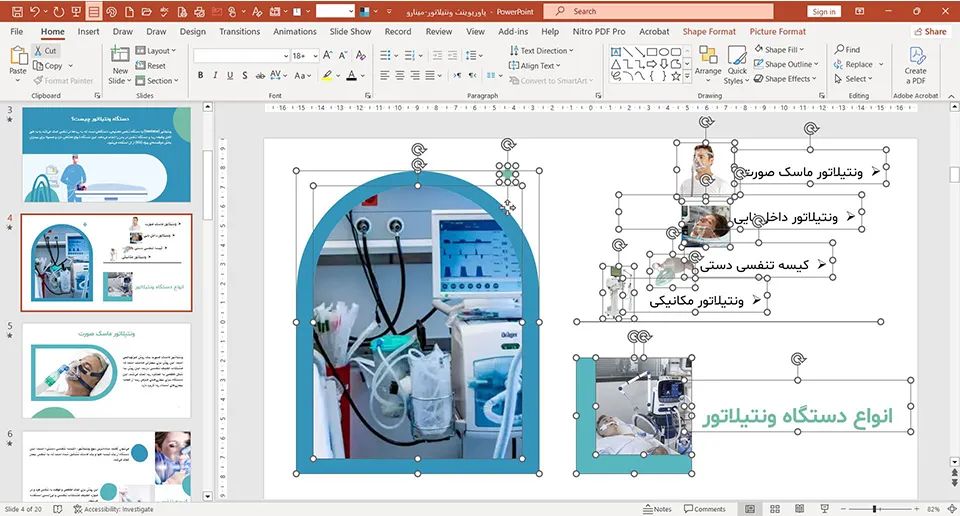
Task: Insert a New Slide
Action: click(119, 65)
